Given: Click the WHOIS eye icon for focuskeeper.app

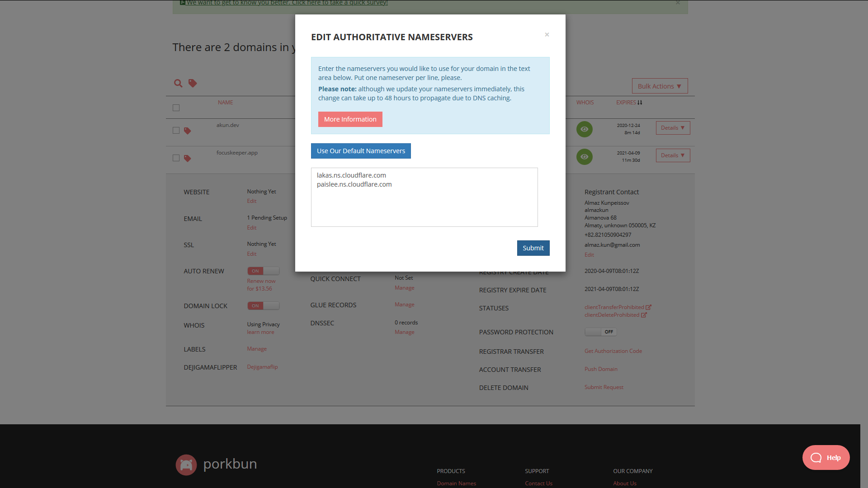Looking at the screenshot, I should [x=584, y=157].
